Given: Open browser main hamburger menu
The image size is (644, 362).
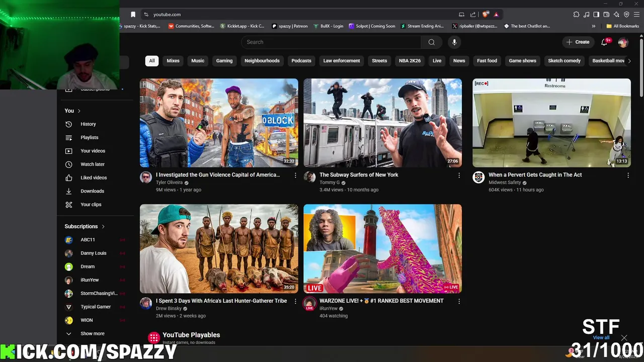Looking at the screenshot, I should coord(636,15).
